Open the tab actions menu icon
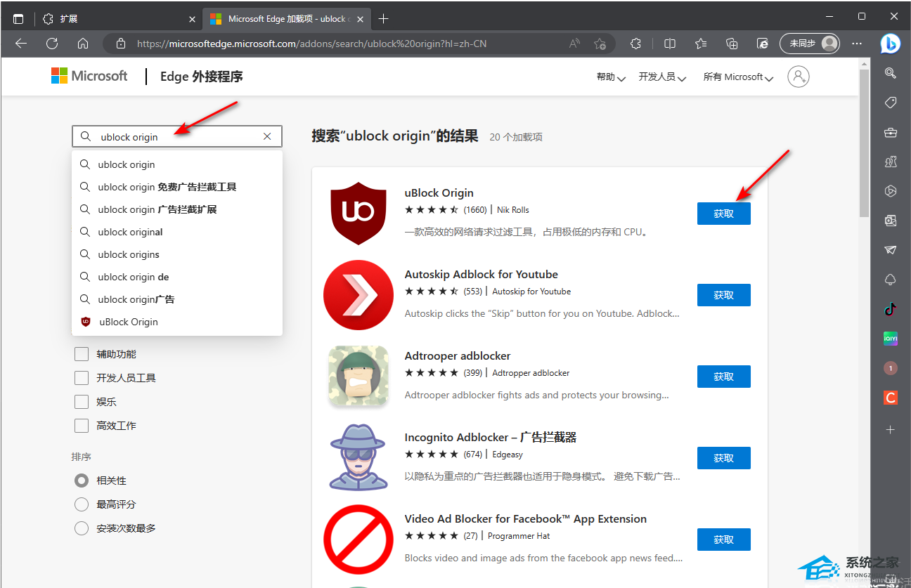This screenshot has width=911, height=588. [18, 19]
